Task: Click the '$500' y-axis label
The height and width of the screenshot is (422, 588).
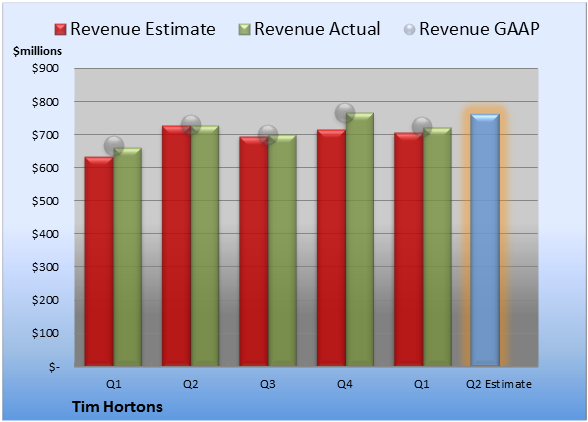Action: (45, 201)
